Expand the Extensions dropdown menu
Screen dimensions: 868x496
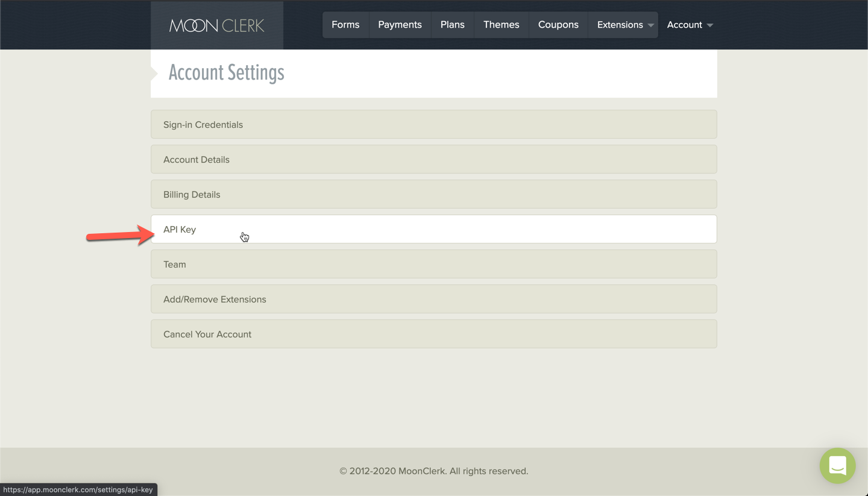tap(623, 25)
